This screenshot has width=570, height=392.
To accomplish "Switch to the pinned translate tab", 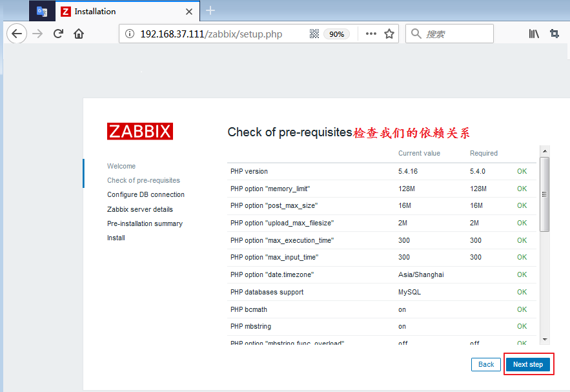I will 42,12.
